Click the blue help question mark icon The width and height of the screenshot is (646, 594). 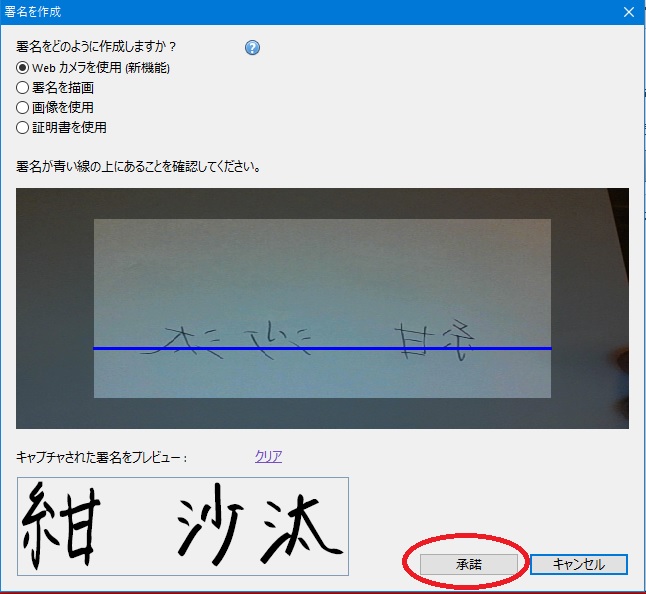tap(252, 48)
